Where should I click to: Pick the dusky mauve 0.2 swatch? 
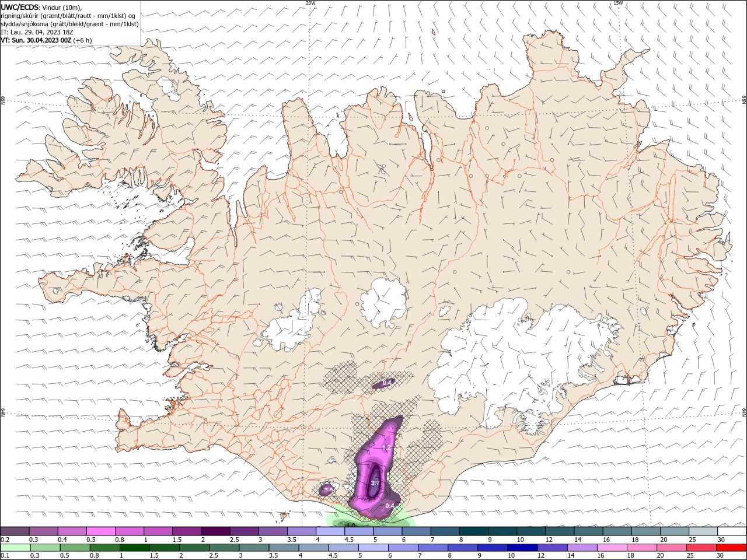[15, 531]
